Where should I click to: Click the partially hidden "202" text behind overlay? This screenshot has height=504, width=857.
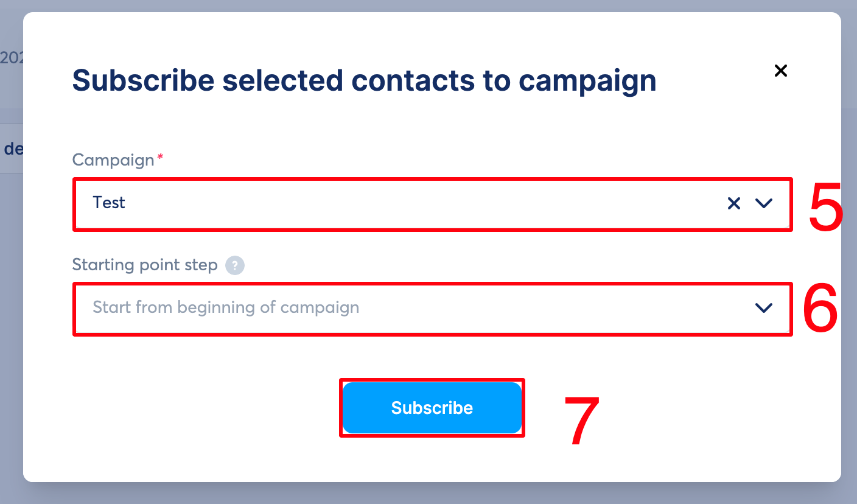click(11, 58)
